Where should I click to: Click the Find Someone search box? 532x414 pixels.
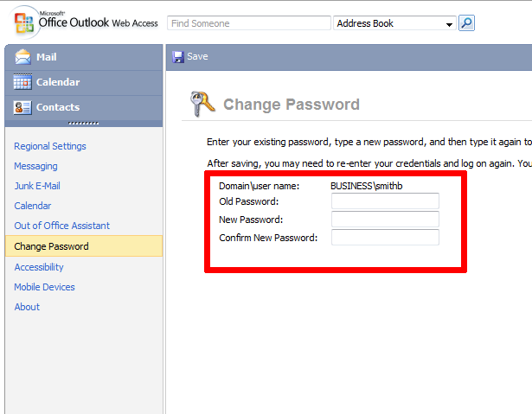[x=248, y=23]
